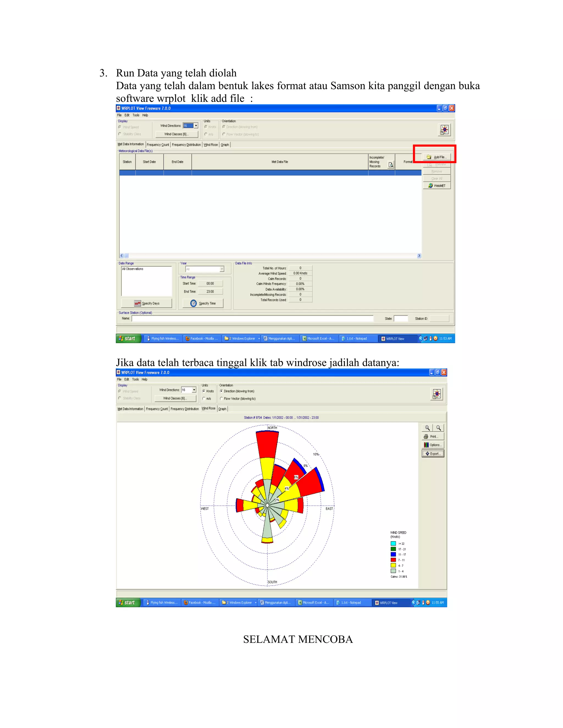Open 1.txt Notepad from lower taskbar

pos(352,603)
